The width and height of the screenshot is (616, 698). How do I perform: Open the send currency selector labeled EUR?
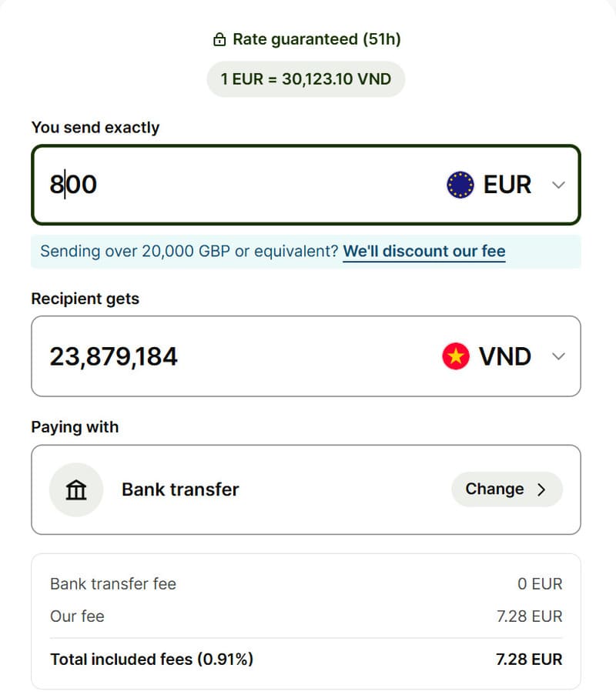point(507,185)
